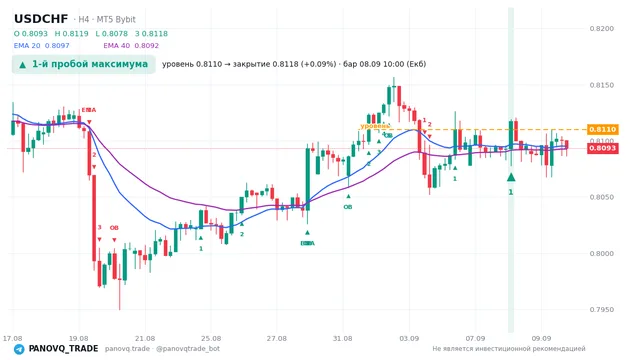Click the red '3' marker beside the red OB label
The width and height of the screenshot is (640, 360).
(x=99, y=227)
